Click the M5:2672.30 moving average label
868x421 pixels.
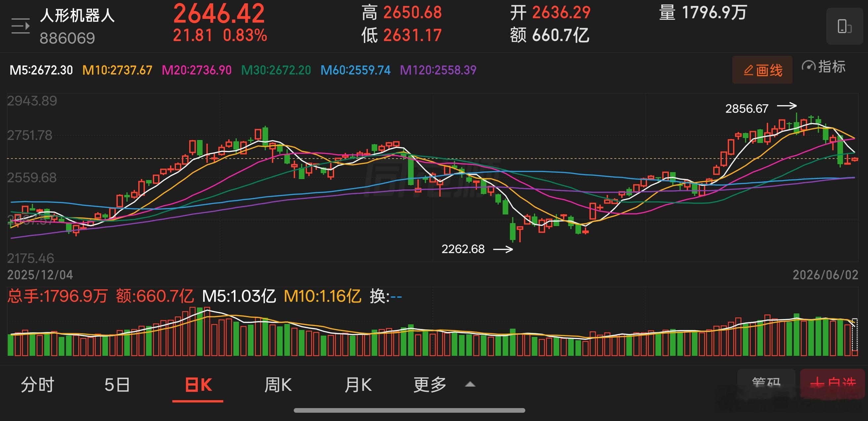point(41,70)
